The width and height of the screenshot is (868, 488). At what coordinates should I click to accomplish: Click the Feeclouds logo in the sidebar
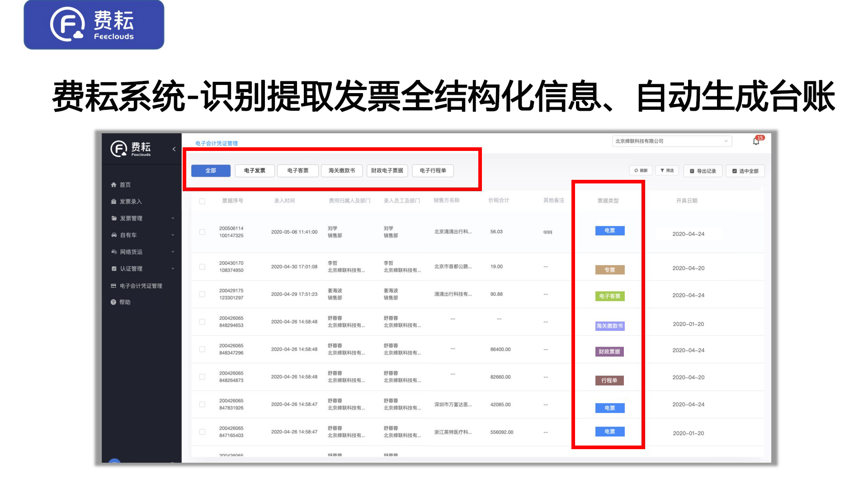pos(131,149)
